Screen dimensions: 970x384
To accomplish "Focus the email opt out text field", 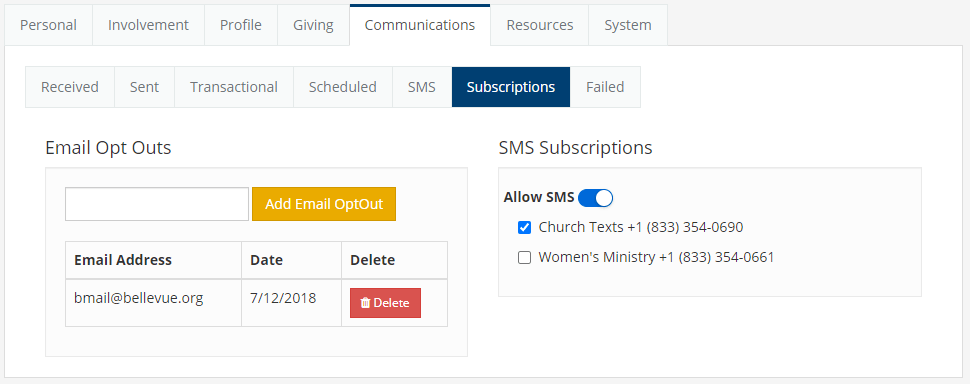I will coord(157,204).
